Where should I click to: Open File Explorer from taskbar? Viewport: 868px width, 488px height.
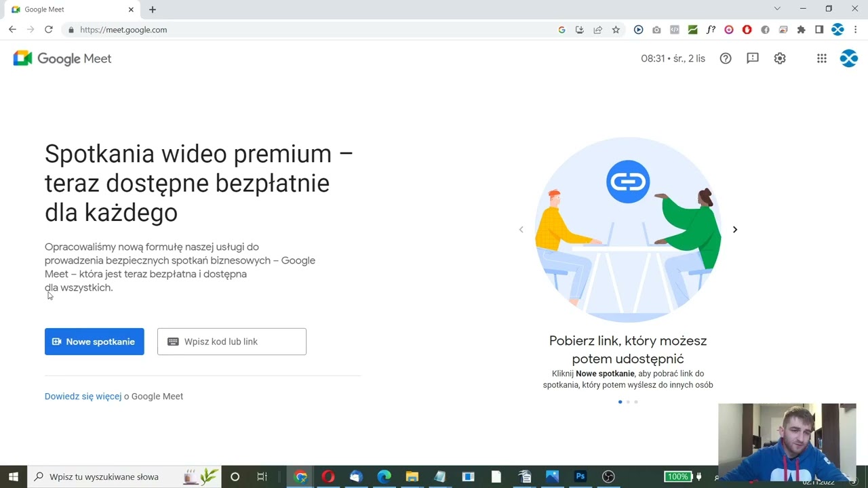412,476
